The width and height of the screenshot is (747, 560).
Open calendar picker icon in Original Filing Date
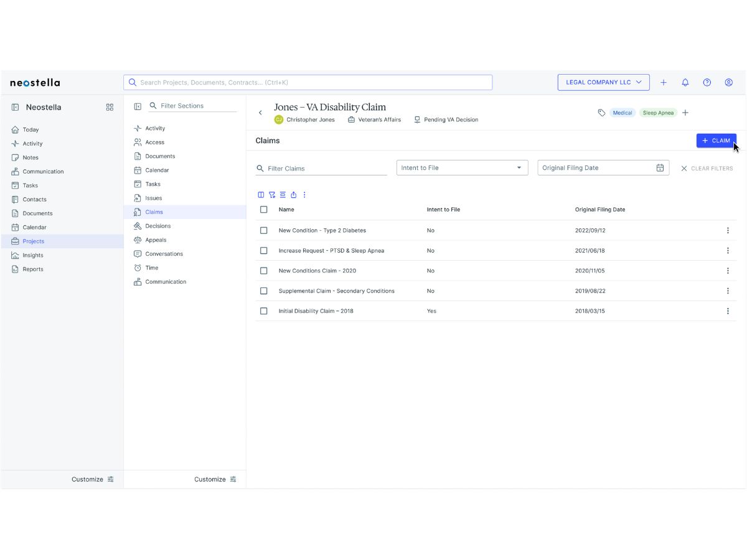click(660, 168)
